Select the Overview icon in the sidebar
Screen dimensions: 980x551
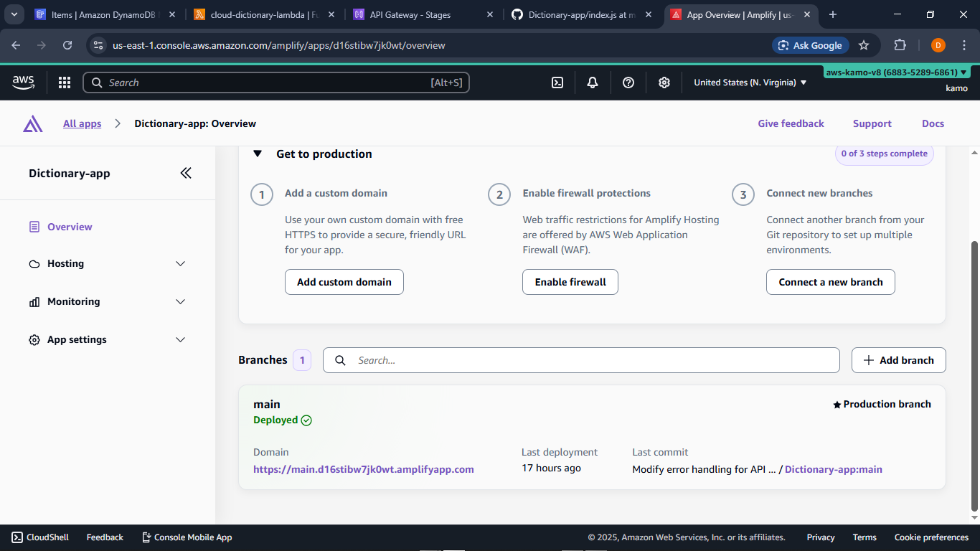[34, 226]
